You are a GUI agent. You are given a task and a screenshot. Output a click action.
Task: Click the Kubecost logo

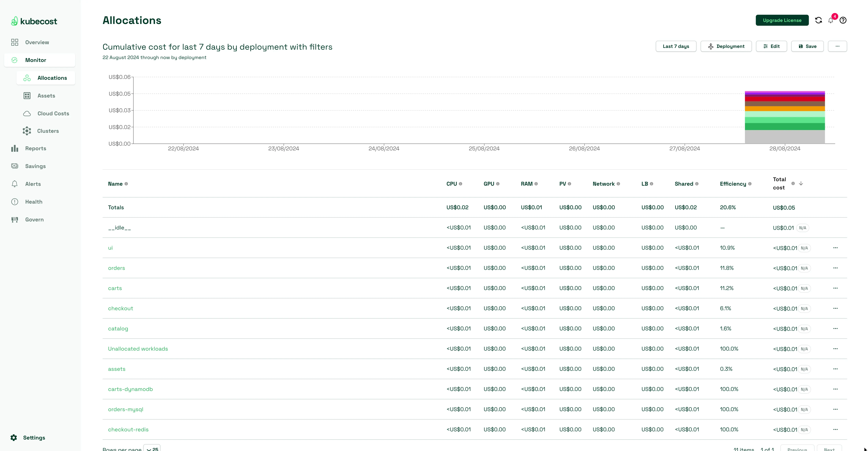tap(34, 21)
